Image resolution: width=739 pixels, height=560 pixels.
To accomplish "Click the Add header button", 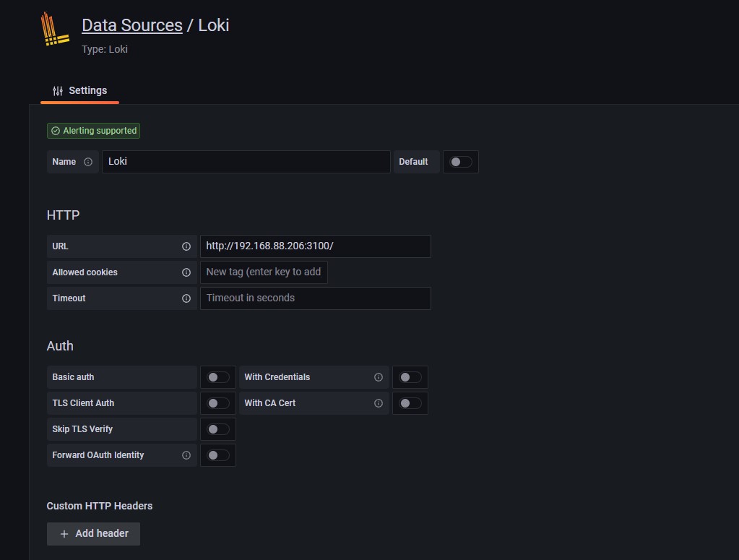I will point(93,533).
